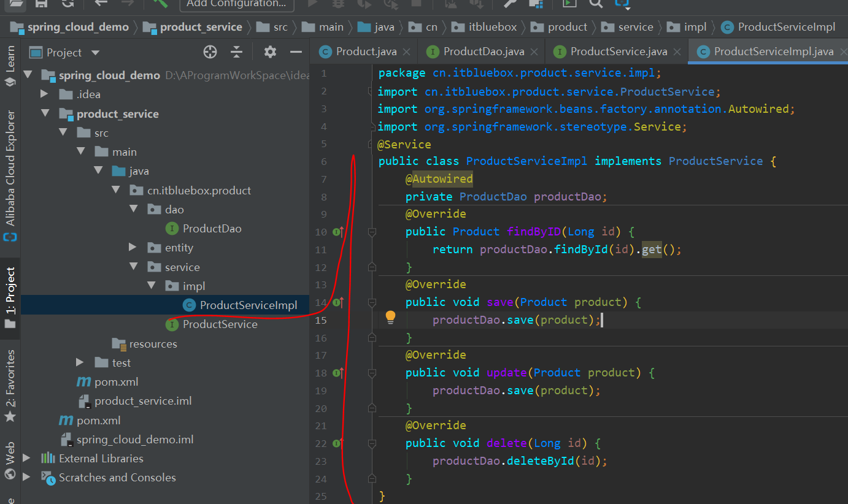Open the Learn tool window strip

10,66
